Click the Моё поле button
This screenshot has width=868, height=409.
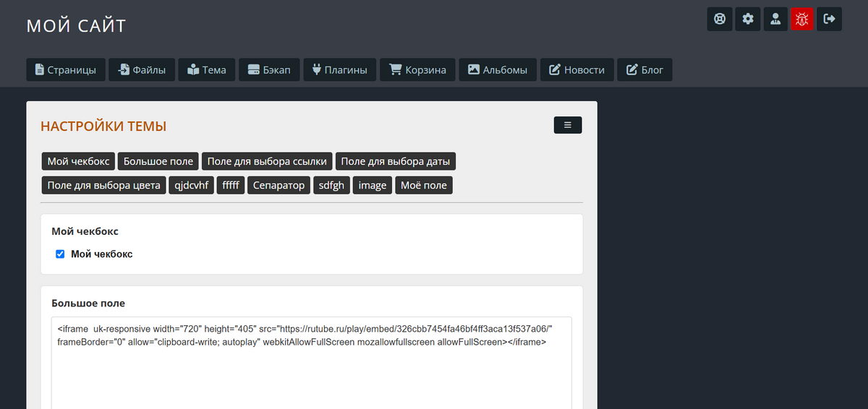pos(424,185)
